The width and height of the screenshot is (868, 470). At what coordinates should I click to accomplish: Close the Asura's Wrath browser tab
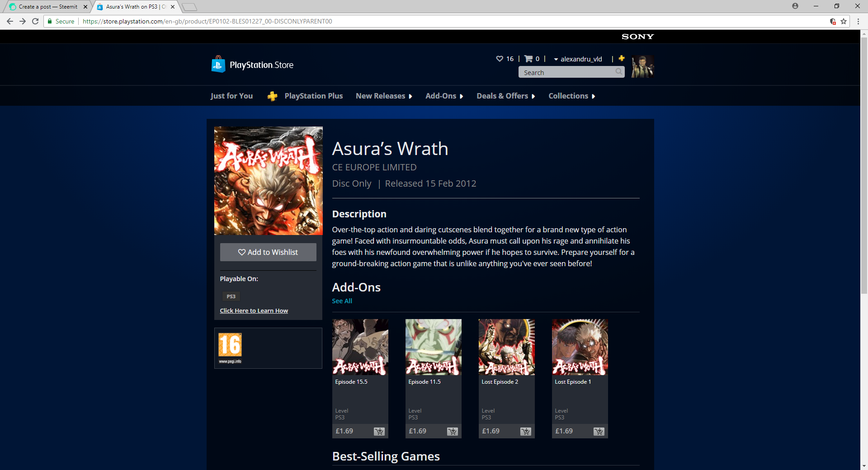tap(173, 7)
